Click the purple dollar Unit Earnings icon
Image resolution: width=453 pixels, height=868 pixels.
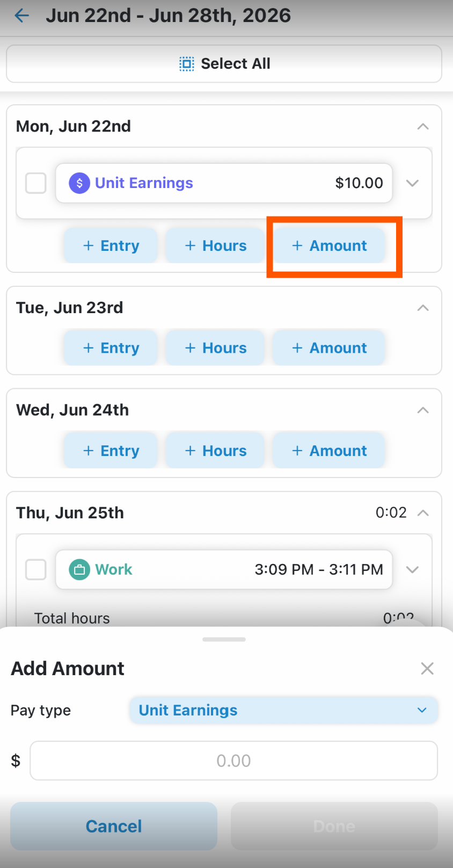coord(79,183)
